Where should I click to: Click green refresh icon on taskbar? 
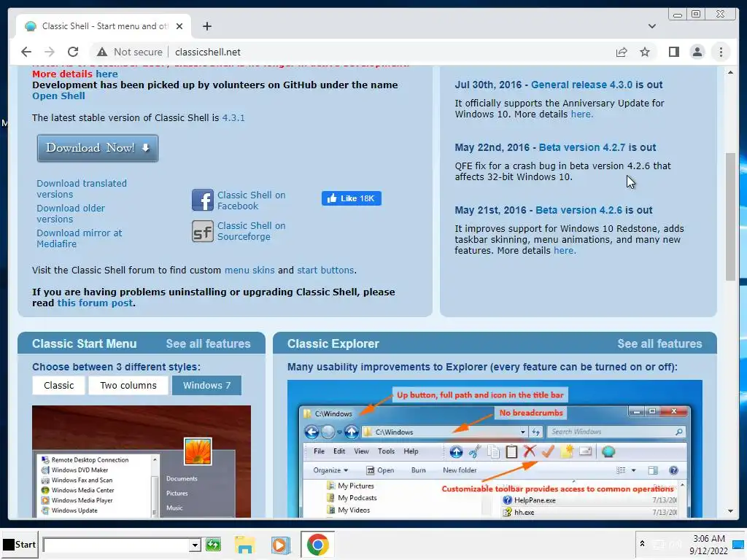coord(214,544)
